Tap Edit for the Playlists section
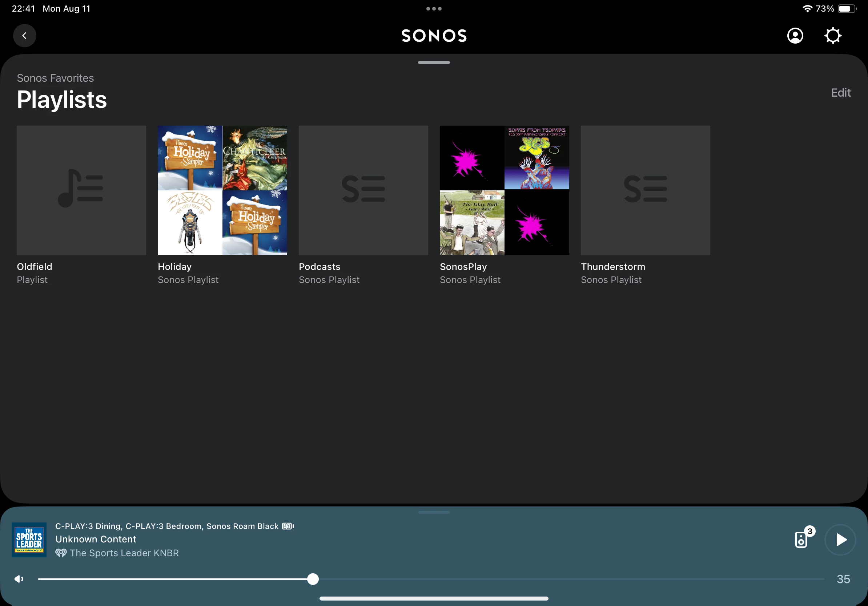 840,93
